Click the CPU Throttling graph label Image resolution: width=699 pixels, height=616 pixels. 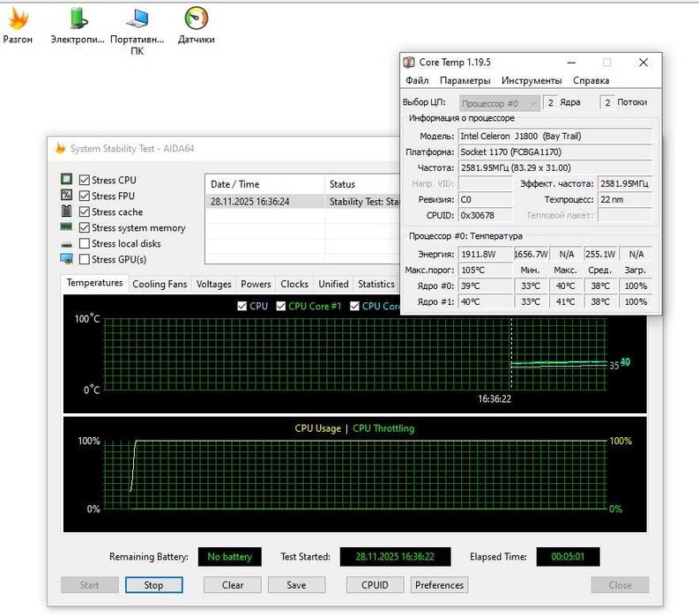click(x=383, y=428)
